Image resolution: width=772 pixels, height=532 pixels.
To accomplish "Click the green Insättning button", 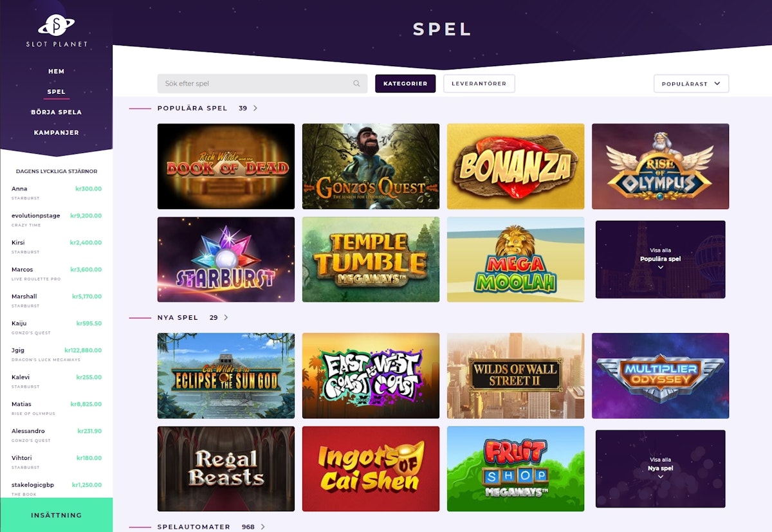I will point(57,515).
